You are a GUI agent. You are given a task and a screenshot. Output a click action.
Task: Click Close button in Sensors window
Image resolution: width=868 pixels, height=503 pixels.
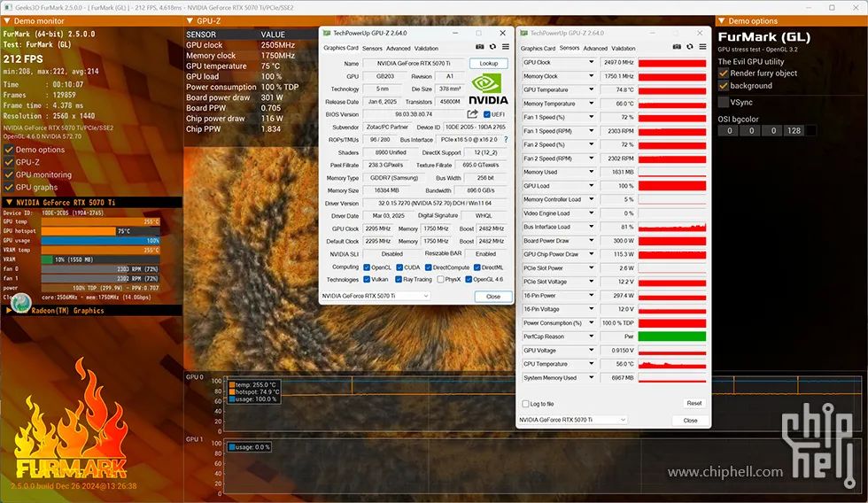(x=690, y=421)
